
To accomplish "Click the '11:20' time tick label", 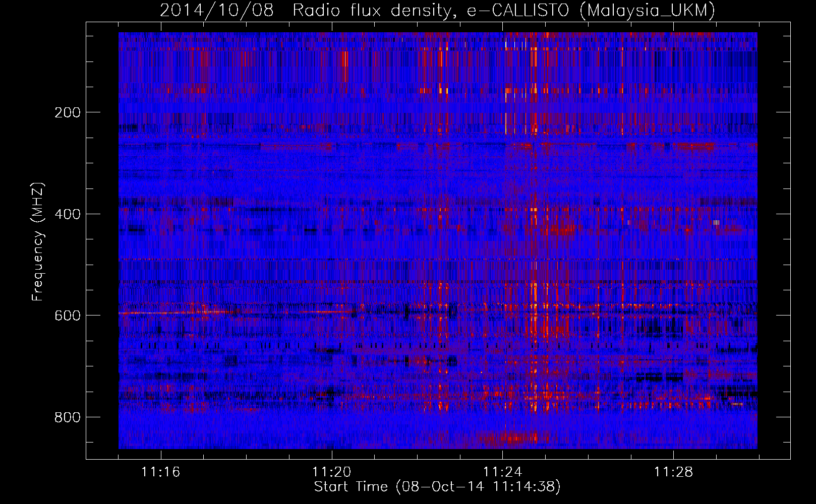I will [331, 472].
